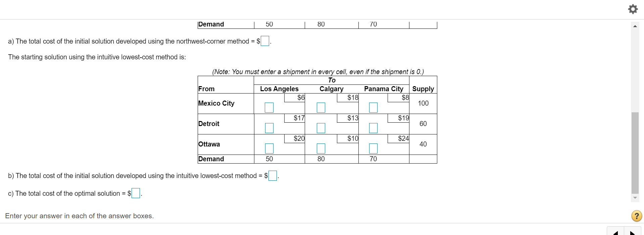
Task: Select the Mexico City to Calgary shipment cell
Action: click(x=321, y=108)
